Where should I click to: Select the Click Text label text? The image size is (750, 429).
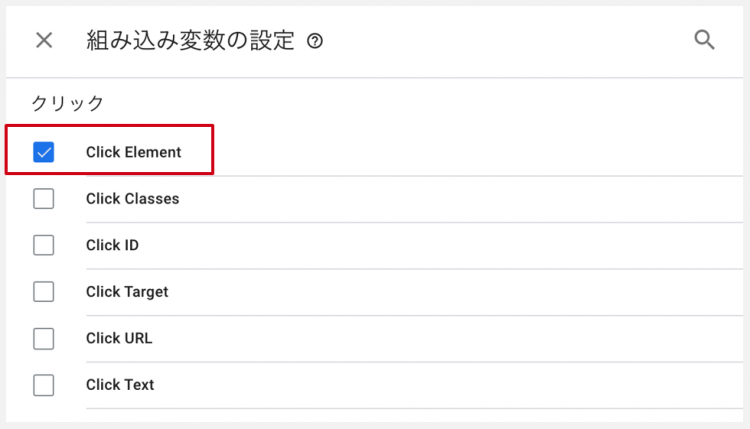pos(120,385)
